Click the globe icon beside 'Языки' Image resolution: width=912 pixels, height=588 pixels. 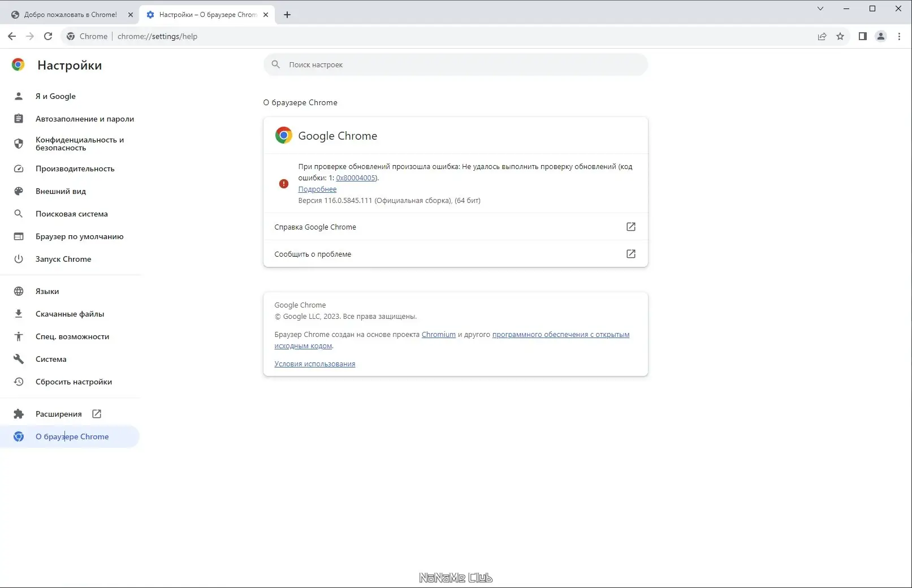(19, 291)
